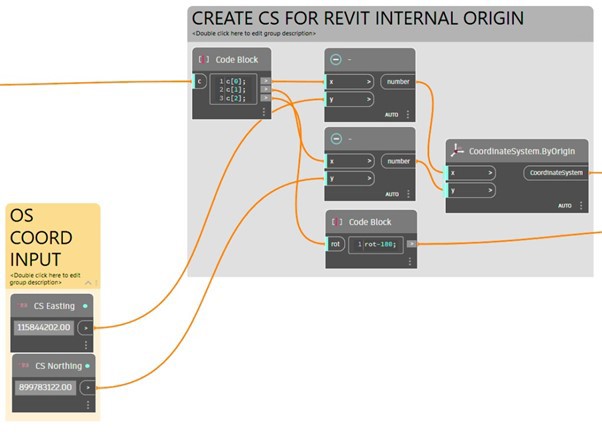Click the c[1] output port arrow
602x437 pixels.
click(265, 89)
